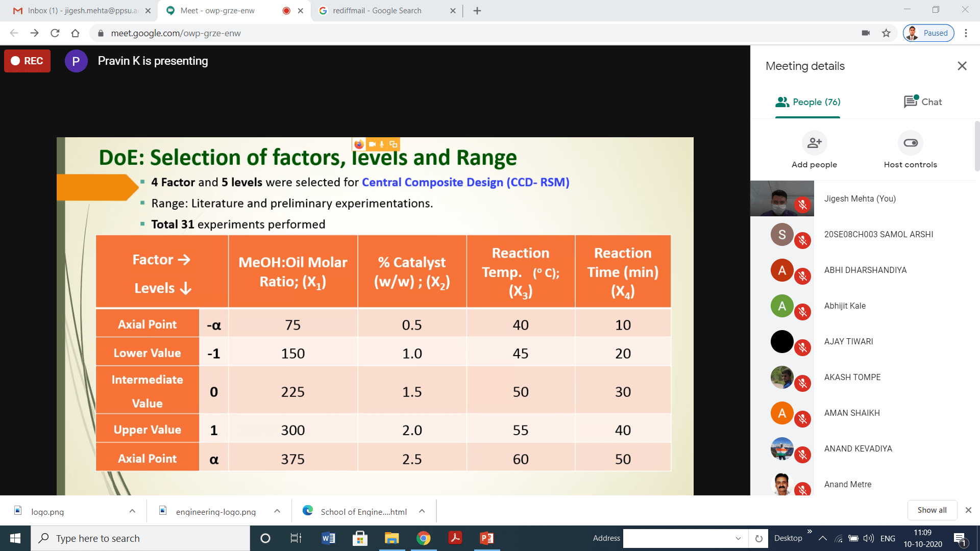Click the Add people icon

tap(814, 143)
